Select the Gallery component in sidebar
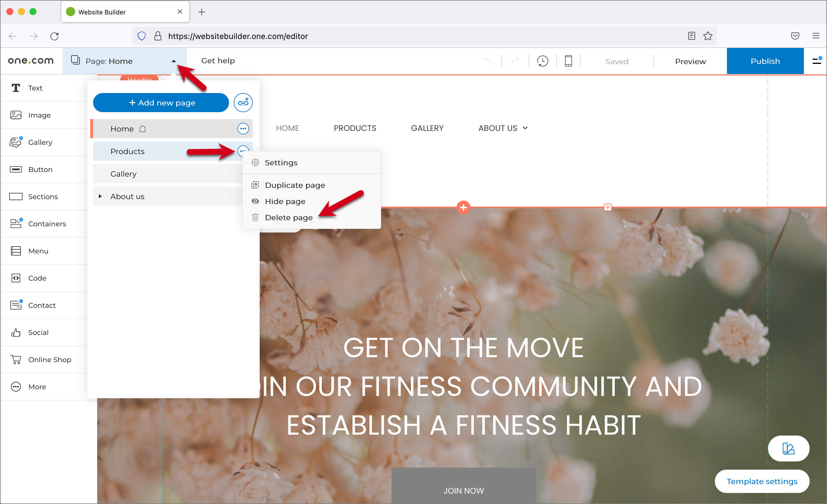The height and width of the screenshot is (504, 827). 40,142
